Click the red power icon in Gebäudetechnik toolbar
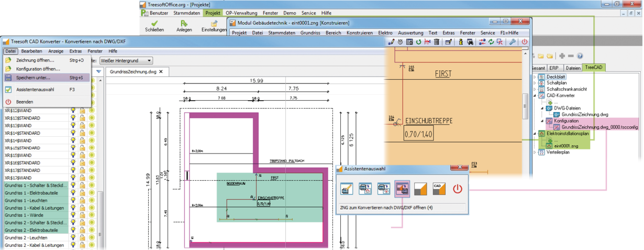The width and height of the screenshot is (644, 250). (x=525, y=42)
